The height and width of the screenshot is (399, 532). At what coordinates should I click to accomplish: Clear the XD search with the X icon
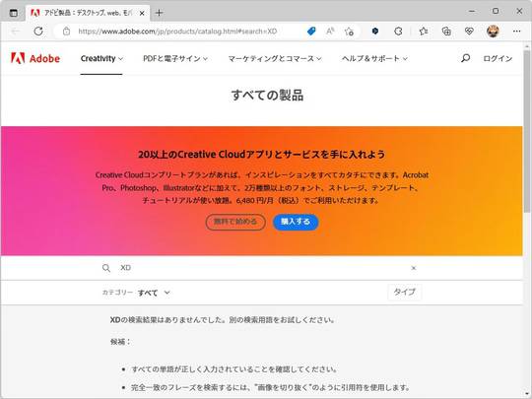(413, 268)
